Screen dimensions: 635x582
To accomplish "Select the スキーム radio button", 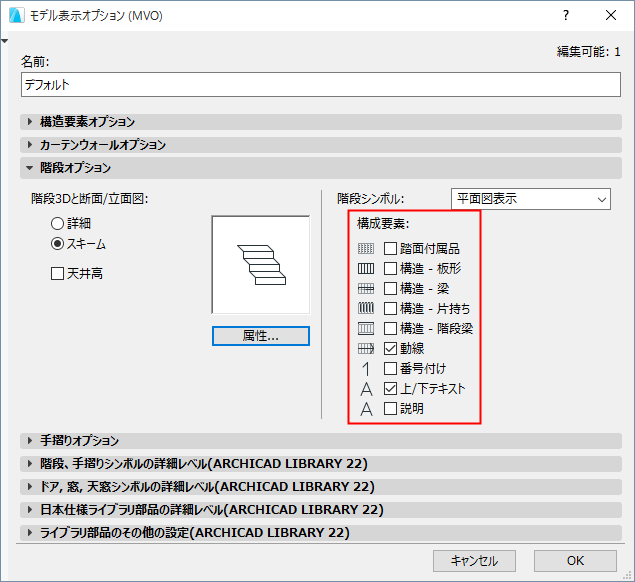I will [58, 243].
